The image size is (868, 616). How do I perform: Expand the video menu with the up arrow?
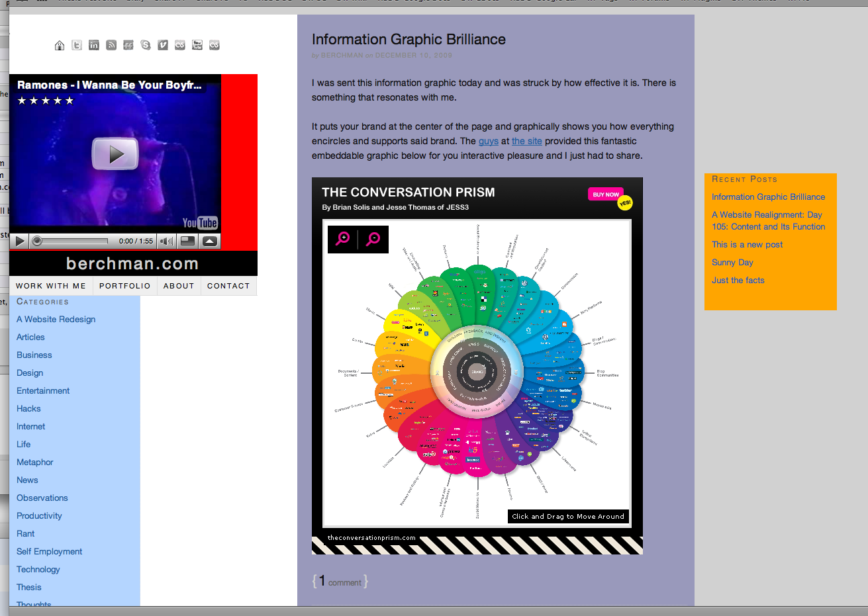pos(210,242)
